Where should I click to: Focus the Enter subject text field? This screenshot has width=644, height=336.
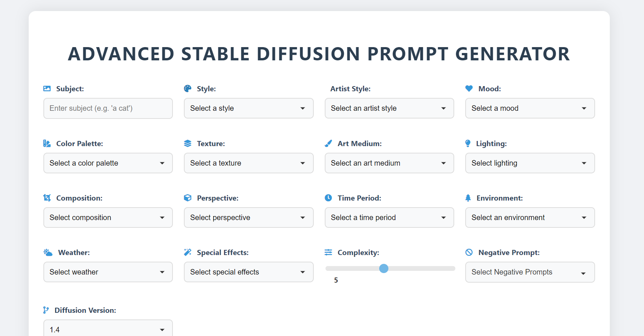click(108, 108)
